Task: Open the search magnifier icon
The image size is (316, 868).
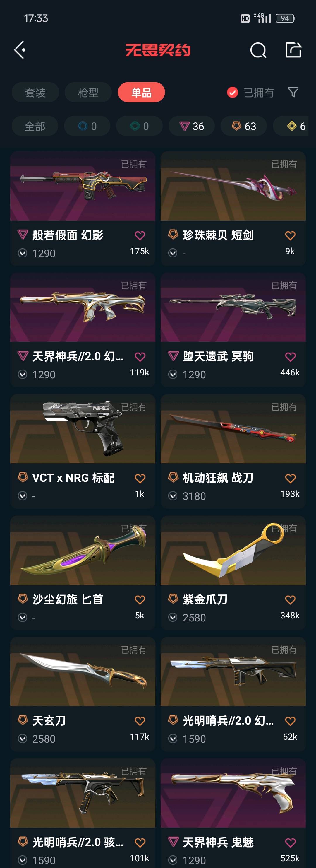Action: tap(258, 50)
